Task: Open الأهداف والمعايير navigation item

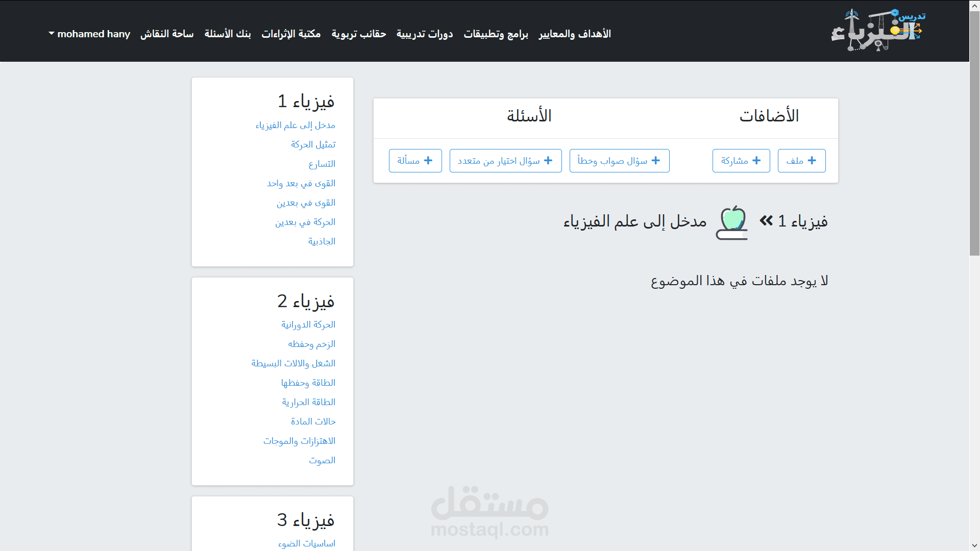Action: 575,34
